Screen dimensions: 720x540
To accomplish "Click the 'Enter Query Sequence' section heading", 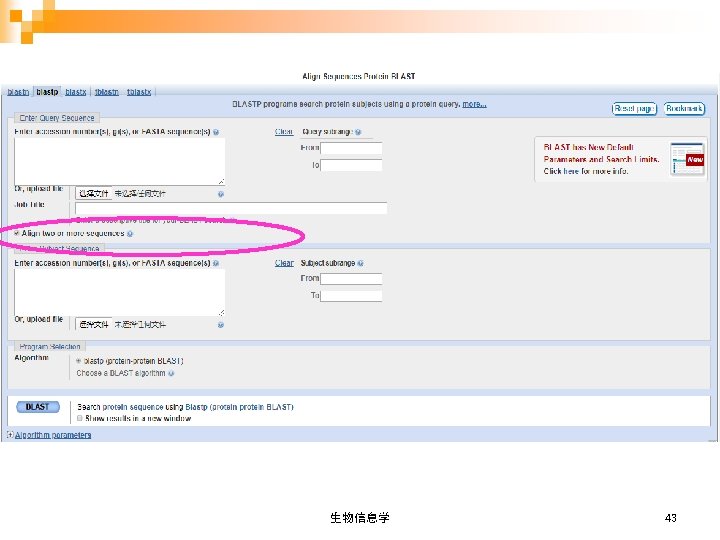I will pyautogui.click(x=57, y=118).
